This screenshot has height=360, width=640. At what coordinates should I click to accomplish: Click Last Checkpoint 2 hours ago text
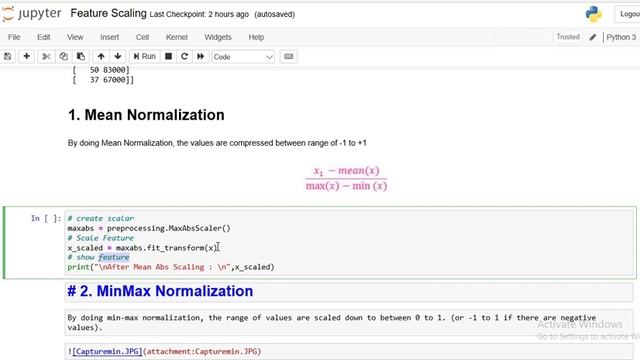[199, 14]
